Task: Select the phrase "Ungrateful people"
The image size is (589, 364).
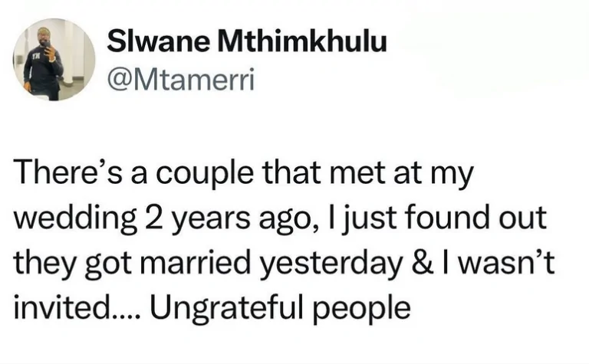Action: [x=278, y=307]
